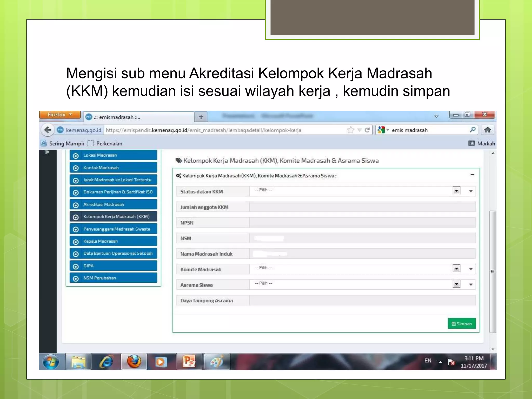Reload the page with refresh icon
This screenshot has width=532, height=399.
[367, 130]
